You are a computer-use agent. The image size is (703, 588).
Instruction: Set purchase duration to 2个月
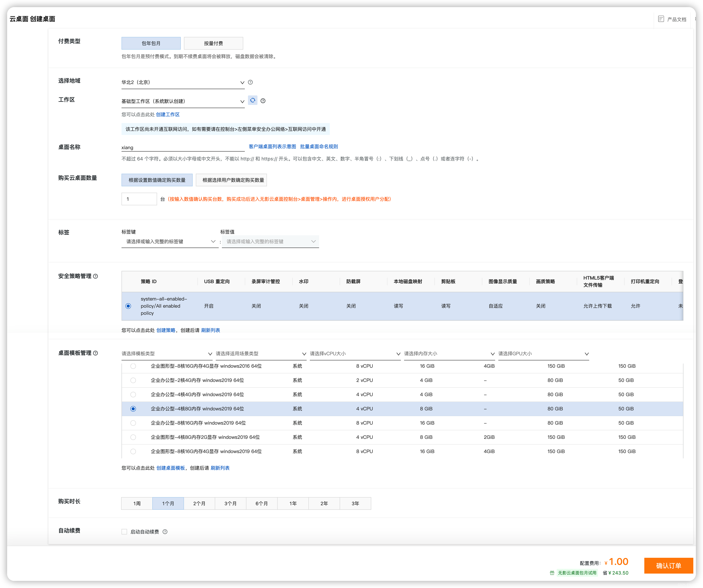(199, 504)
